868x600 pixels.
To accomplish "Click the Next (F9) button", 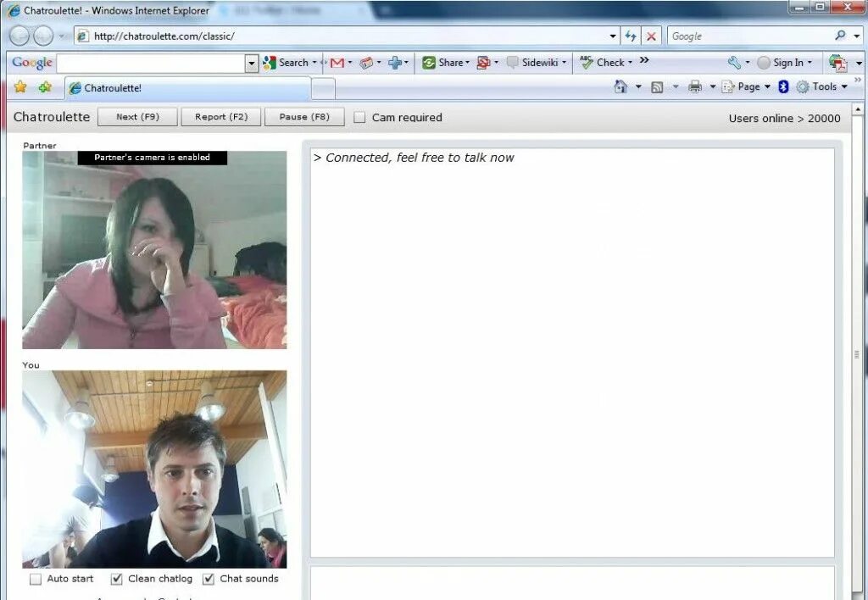I will point(137,117).
